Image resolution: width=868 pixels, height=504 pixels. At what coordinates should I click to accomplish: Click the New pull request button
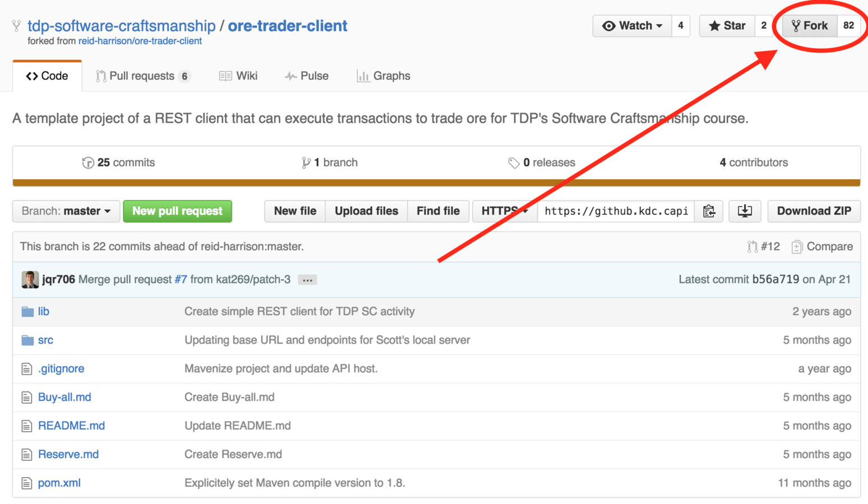[178, 211]
